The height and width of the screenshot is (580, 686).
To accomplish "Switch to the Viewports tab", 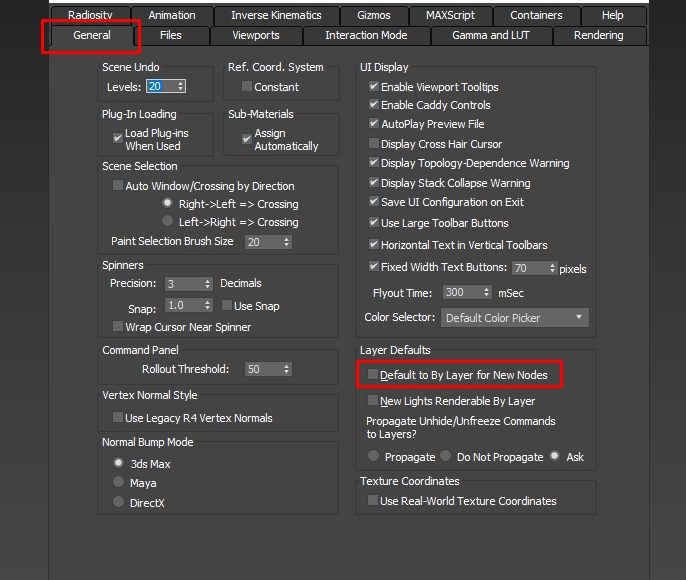I will pos(256,35).
